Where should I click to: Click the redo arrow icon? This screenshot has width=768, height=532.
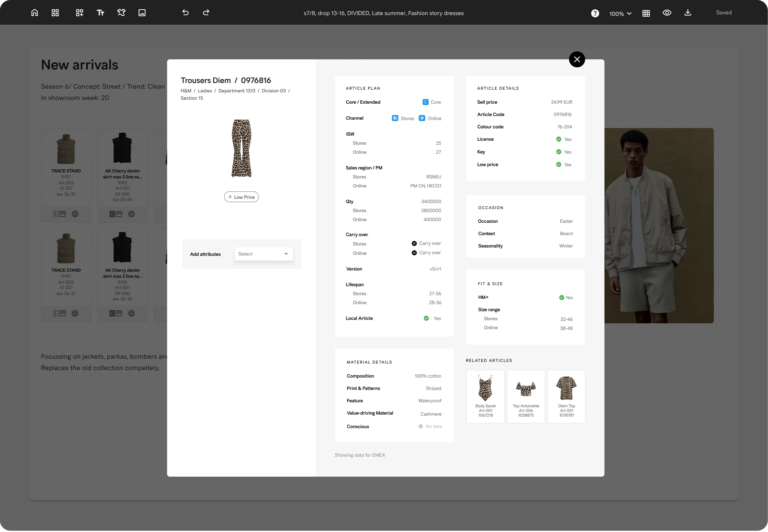pyautogui.click(x=206, y=13)
